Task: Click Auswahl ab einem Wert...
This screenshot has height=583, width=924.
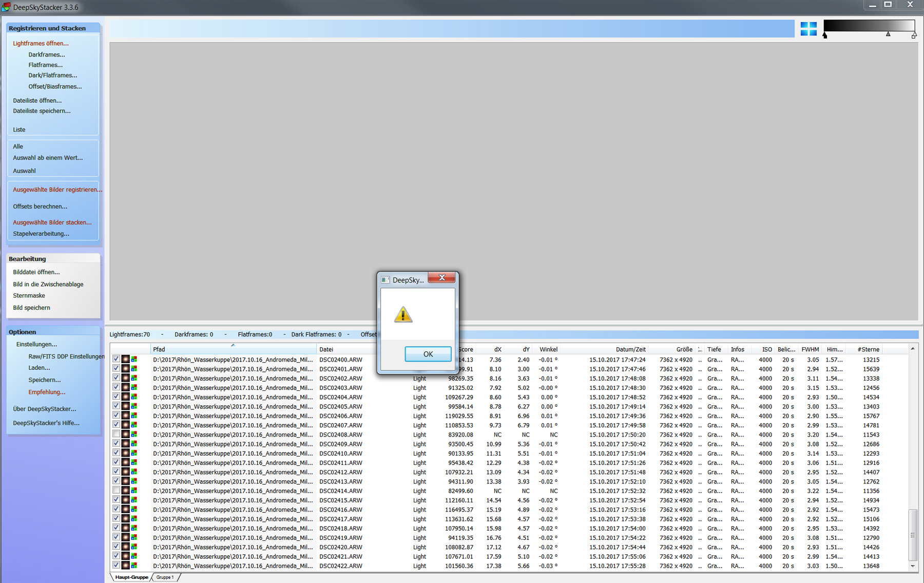Action: pyautogui.click(x=48, y=158)
